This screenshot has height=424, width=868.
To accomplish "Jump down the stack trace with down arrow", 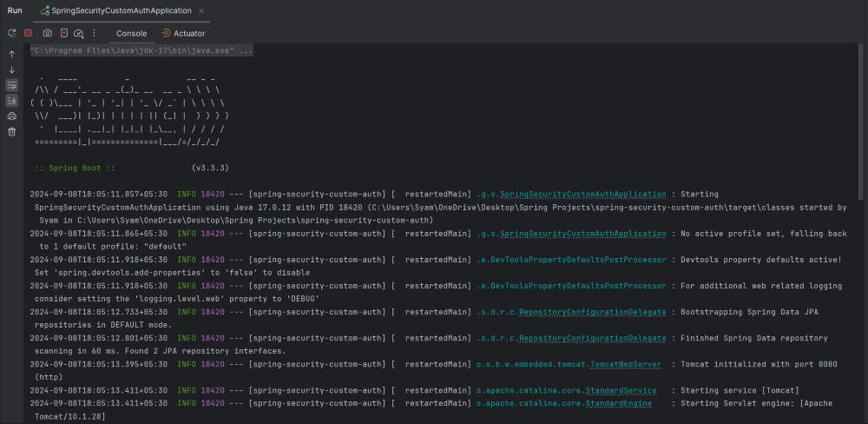I will pyautogui.click(x=12, y=70).
